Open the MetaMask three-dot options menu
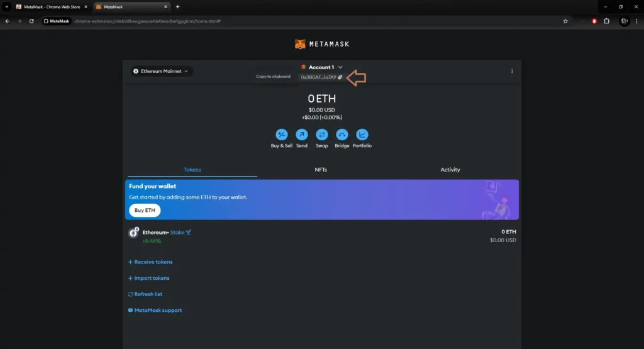This screenshot has height=349, width=644. 512,71
